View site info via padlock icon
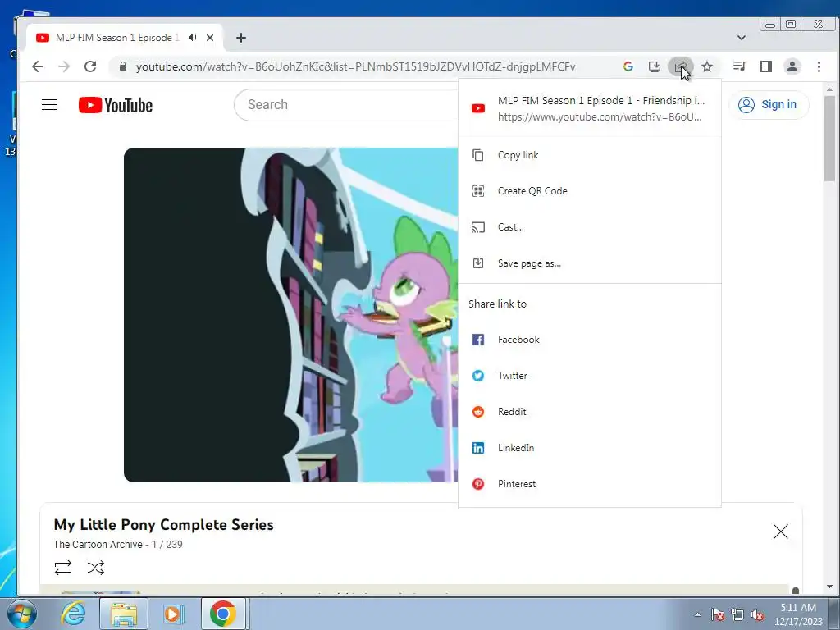 (123, 66)
